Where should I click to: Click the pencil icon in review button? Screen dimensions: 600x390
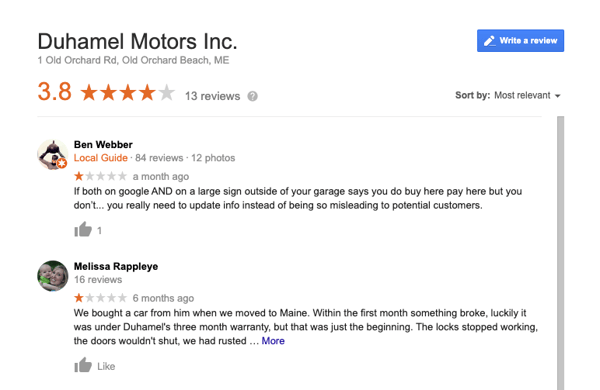click(x=489, y=41)
